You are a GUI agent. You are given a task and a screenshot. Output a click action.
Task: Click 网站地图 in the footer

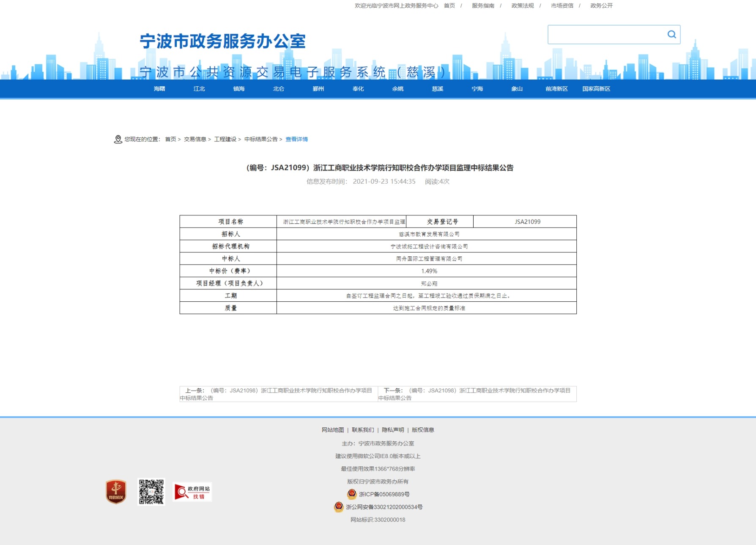[333, 430]
